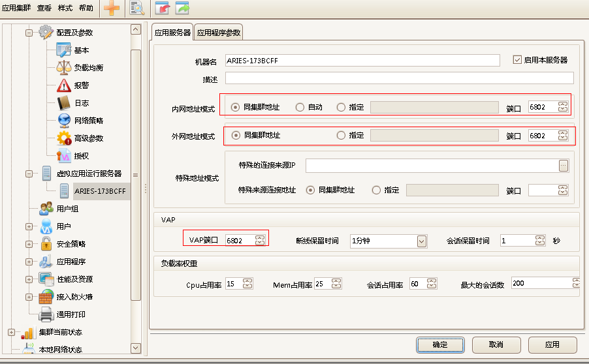Open the 安全策略 padlock icon
The image size is (589, 364).
pyautogui.click(x=46, y=244)
